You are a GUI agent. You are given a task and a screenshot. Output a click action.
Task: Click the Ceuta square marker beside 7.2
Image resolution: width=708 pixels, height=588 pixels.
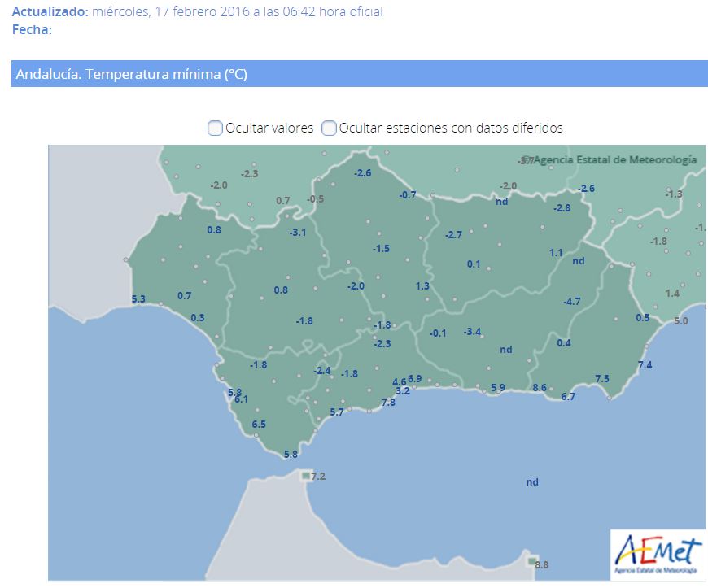tap(305, 475)
